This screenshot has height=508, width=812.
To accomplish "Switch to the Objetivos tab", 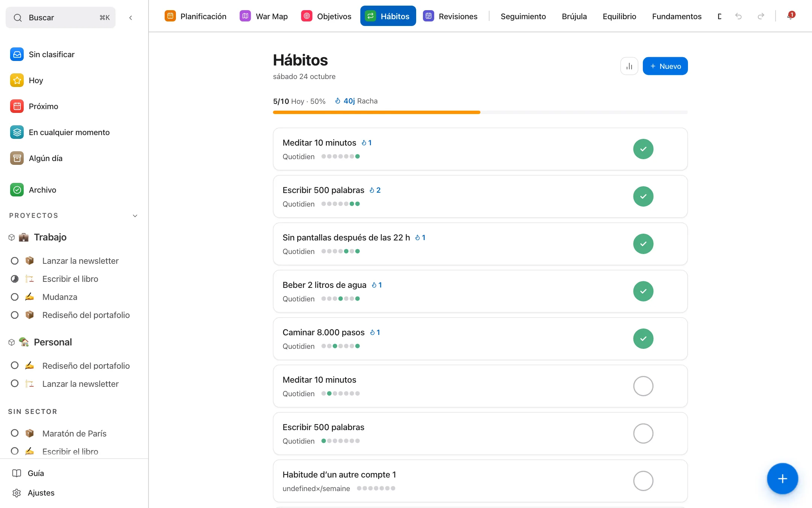I will click(x=326, y=16).
